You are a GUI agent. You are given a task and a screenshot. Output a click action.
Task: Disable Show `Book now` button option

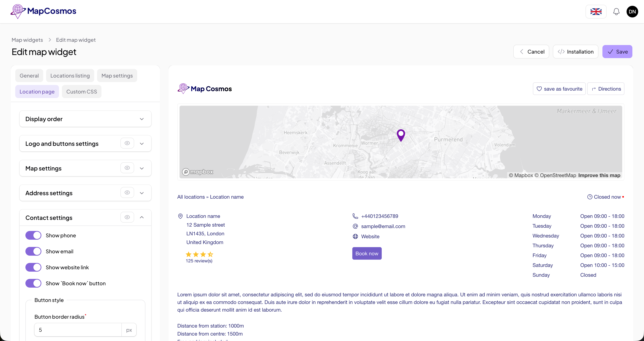point(33,283)
